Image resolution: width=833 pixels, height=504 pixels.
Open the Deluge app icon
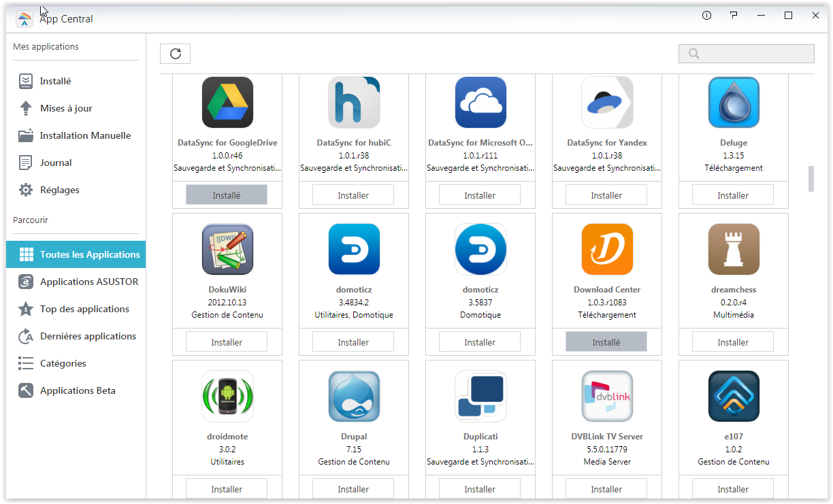(x=734, y=103)
